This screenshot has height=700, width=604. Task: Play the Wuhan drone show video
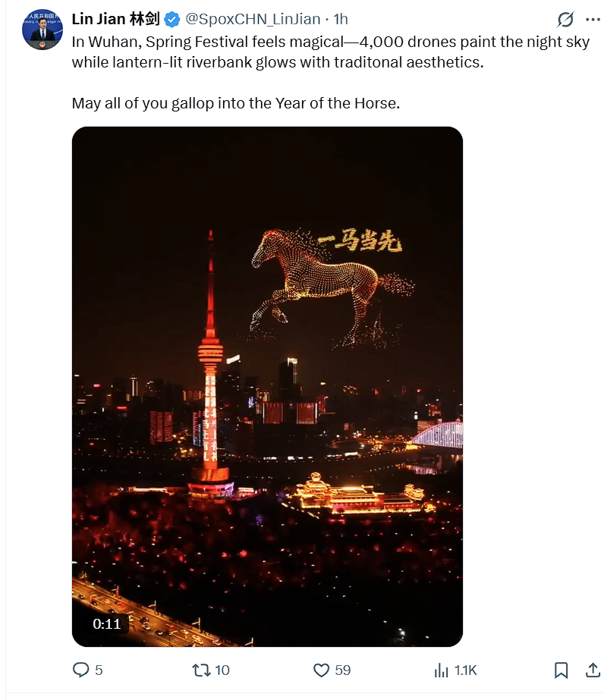(x=267, y=387)
